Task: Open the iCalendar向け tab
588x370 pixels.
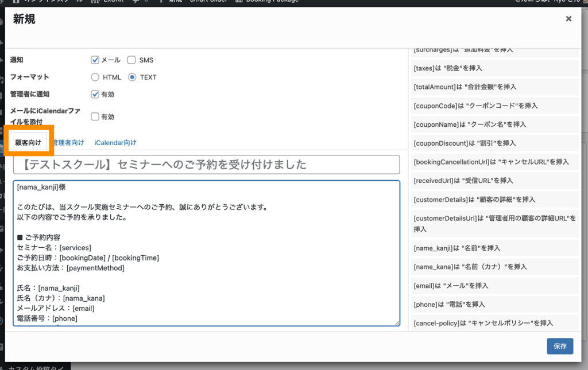Action: tap(115, 142)
